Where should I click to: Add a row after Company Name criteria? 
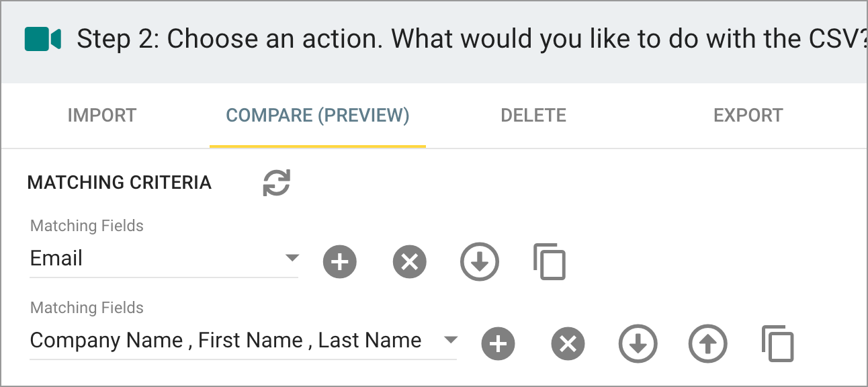click(x=498, y=344)
